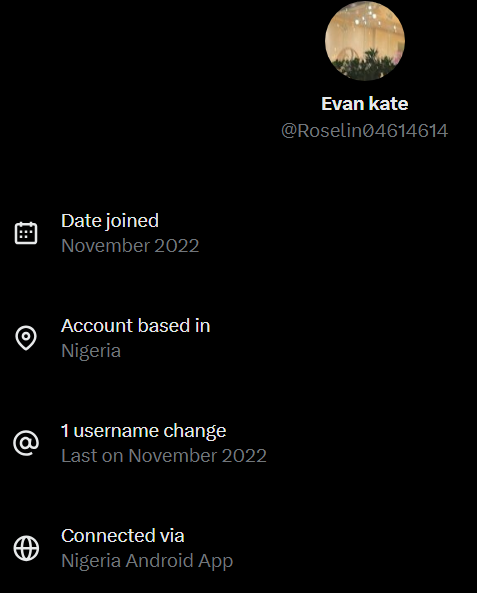Click the @ username change icon
The image size is (477, 593).
tap(26, 442)
